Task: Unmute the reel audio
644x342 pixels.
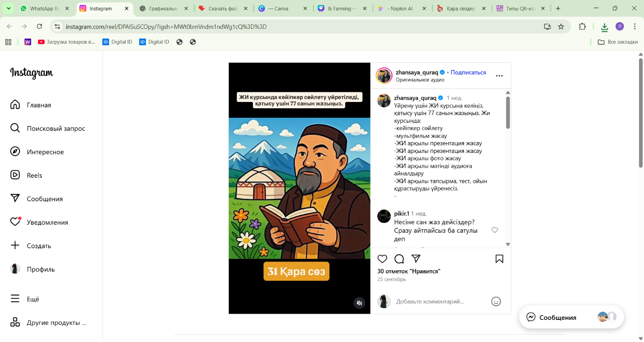Action: pos(359,303)
